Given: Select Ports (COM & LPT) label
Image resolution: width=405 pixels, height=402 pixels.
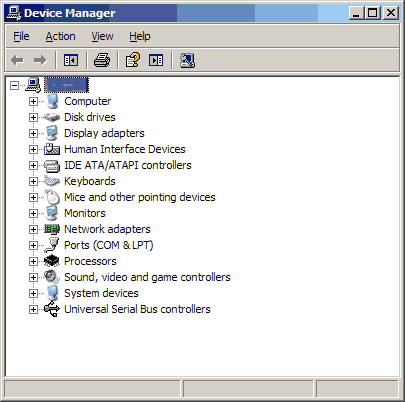Looking at the screenshot, I should point(109,245).
